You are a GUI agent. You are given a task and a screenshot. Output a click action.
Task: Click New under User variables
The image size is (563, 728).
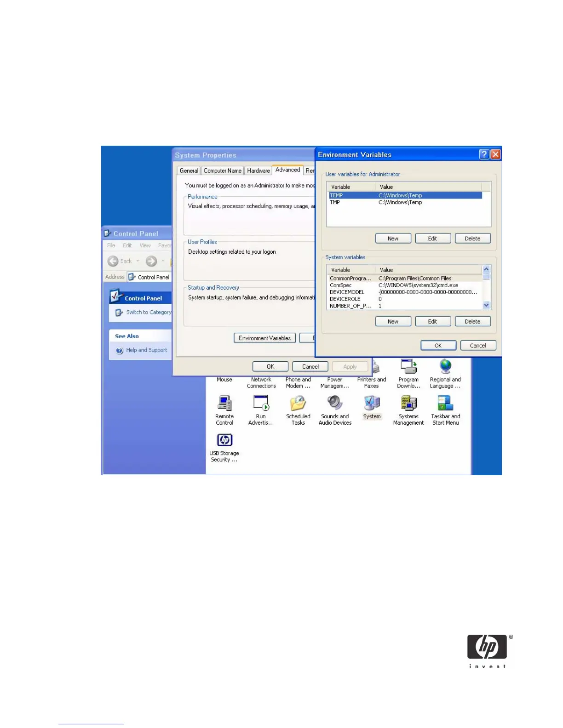[393, 239]
